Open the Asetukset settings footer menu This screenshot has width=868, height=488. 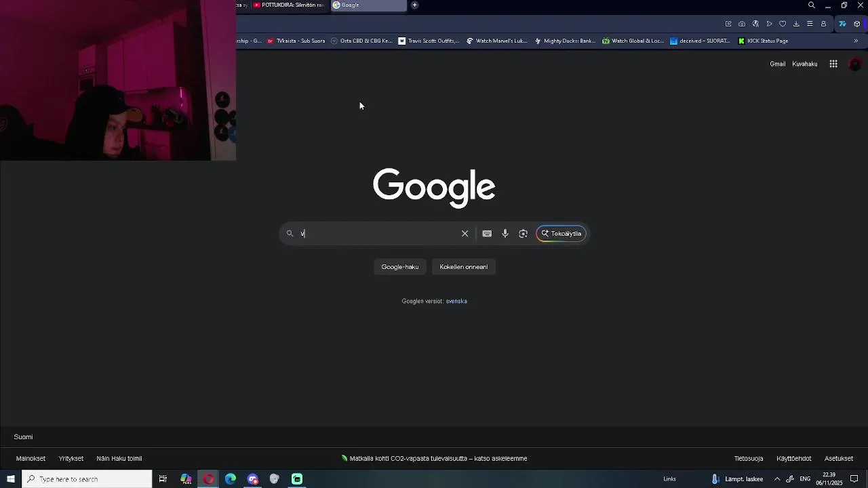click(x=839, y=458)
